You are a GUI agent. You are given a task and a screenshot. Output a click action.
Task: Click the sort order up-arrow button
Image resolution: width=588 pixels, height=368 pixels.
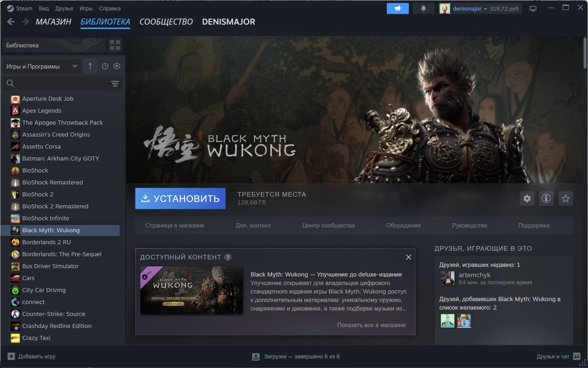coord(90,66)
